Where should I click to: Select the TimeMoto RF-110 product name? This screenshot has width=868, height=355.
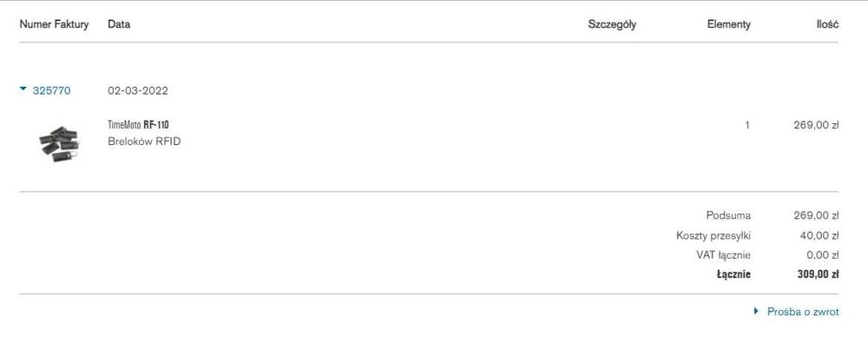[x=138, y=125]
